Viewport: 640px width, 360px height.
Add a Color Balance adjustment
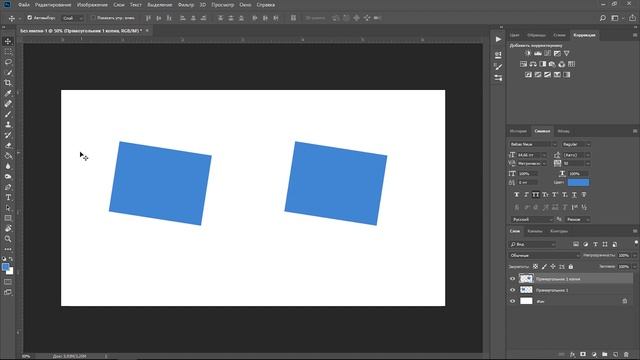(533, 64)
